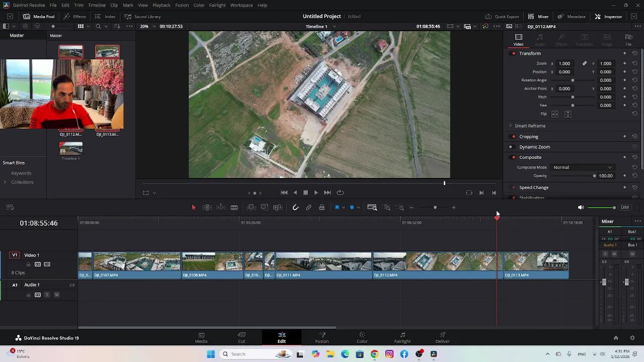Adjust the timeline zoom slider handle
The image size is (644, 362).
(x=435, y=208)
